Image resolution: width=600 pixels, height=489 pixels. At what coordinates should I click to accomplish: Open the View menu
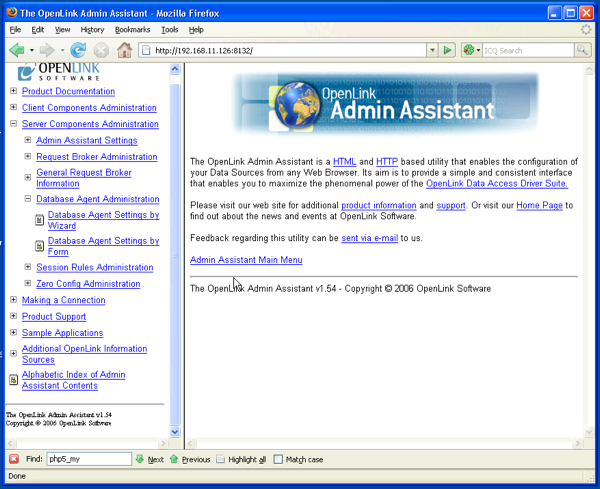pos(62,29)
